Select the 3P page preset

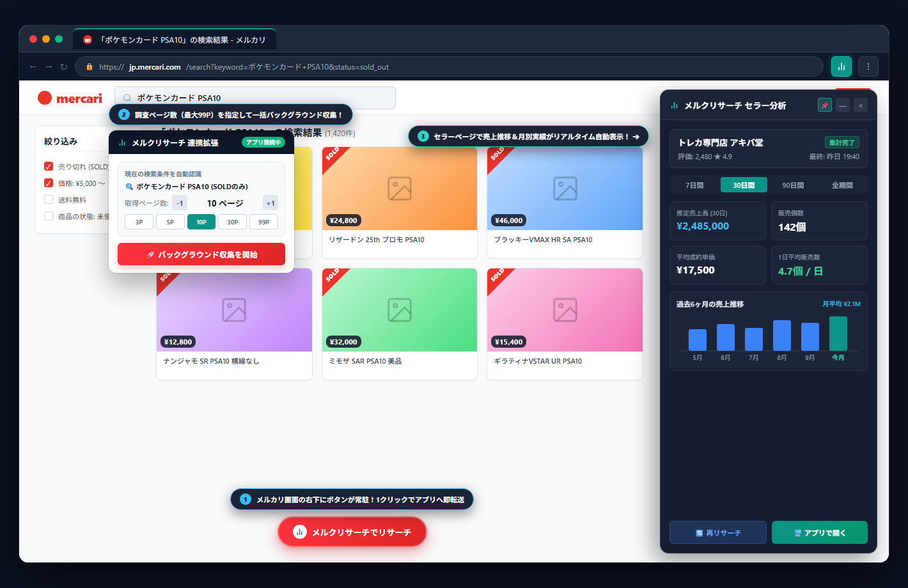click(139, 222)
